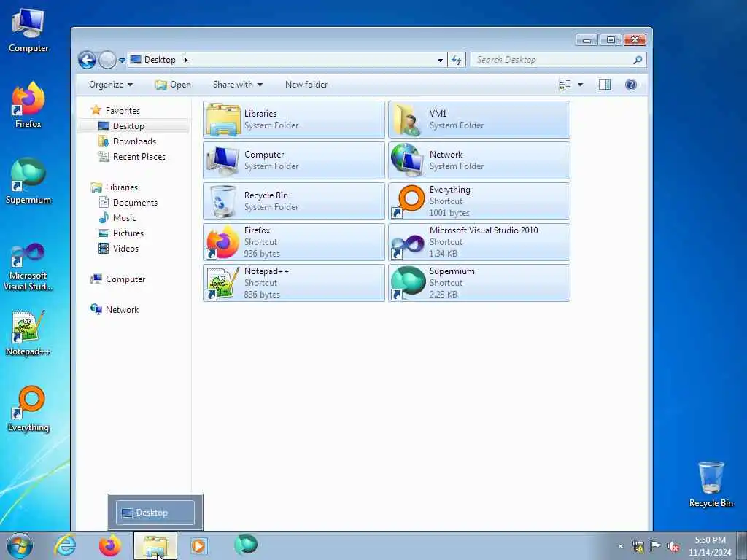
Task: Expand the address bar history dropdown
Action: click(x=440, y=60)
